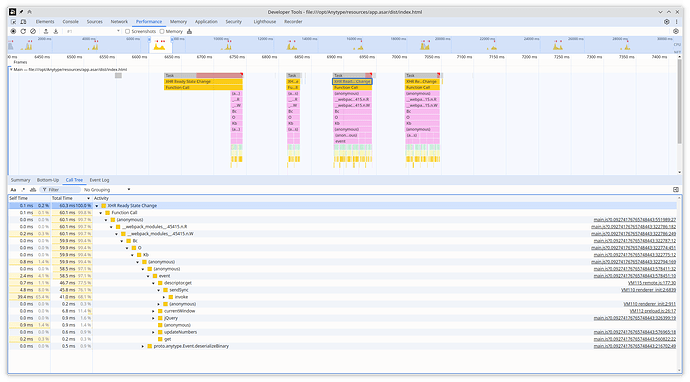690x382 pixels.
Task: Open VM110 renderer_init:2:6839 source link
Action: coord(649,290)
